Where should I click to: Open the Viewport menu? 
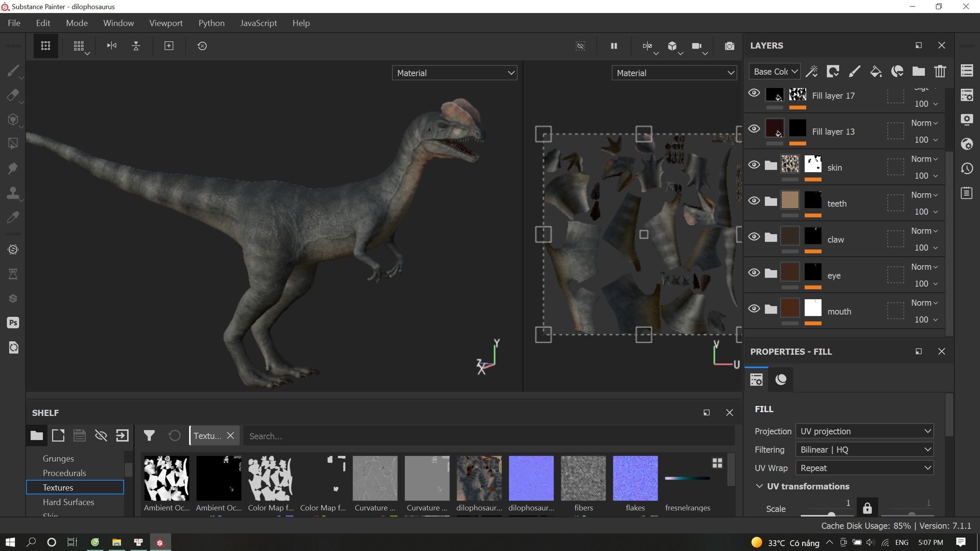(166, 23)
